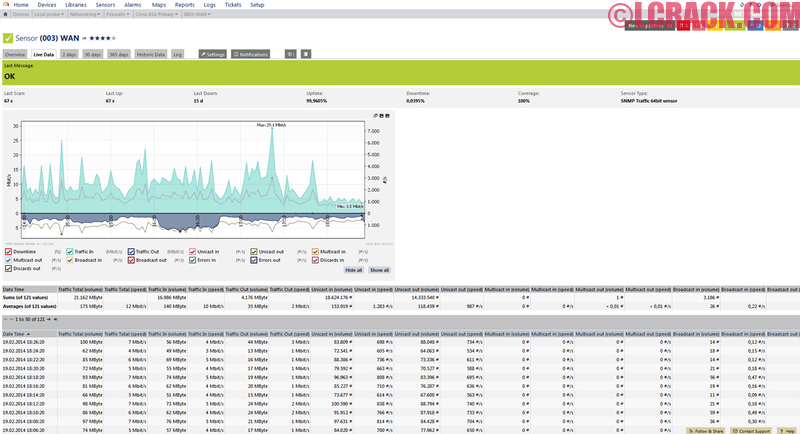Set sensor priority to five stars
The image size is (800, 434).
point(114,38)
